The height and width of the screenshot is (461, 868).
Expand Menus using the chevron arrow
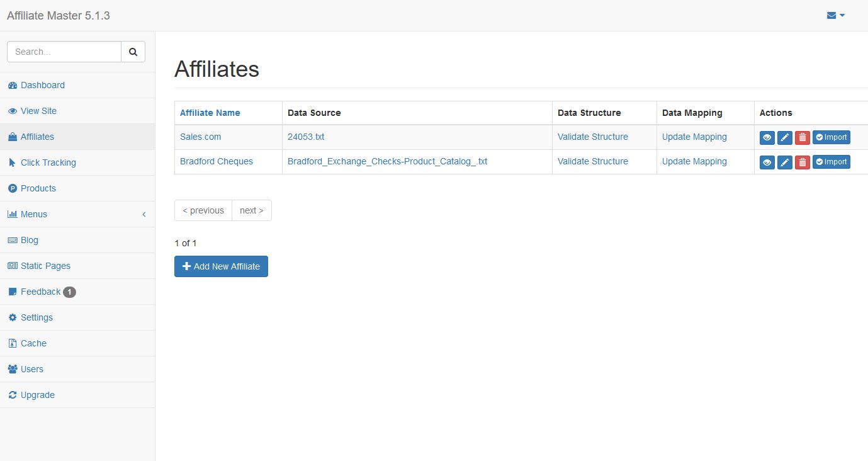(x=144, y=214)
